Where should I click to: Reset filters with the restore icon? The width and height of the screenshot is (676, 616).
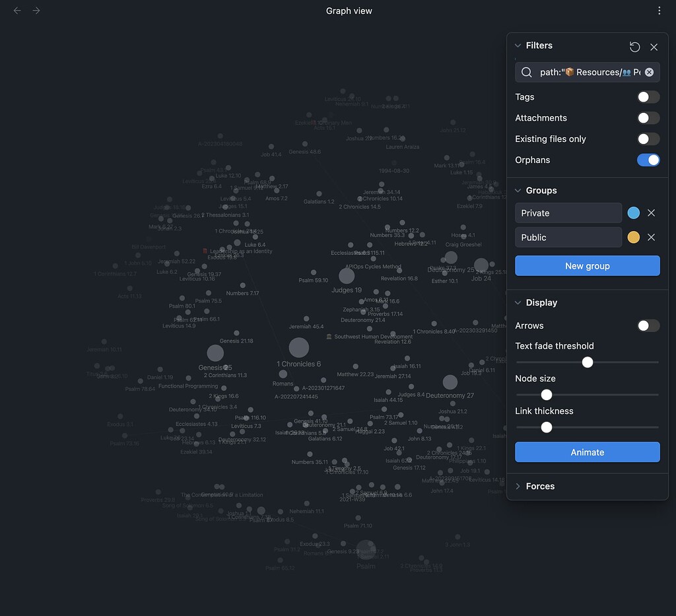pos(634,47)
